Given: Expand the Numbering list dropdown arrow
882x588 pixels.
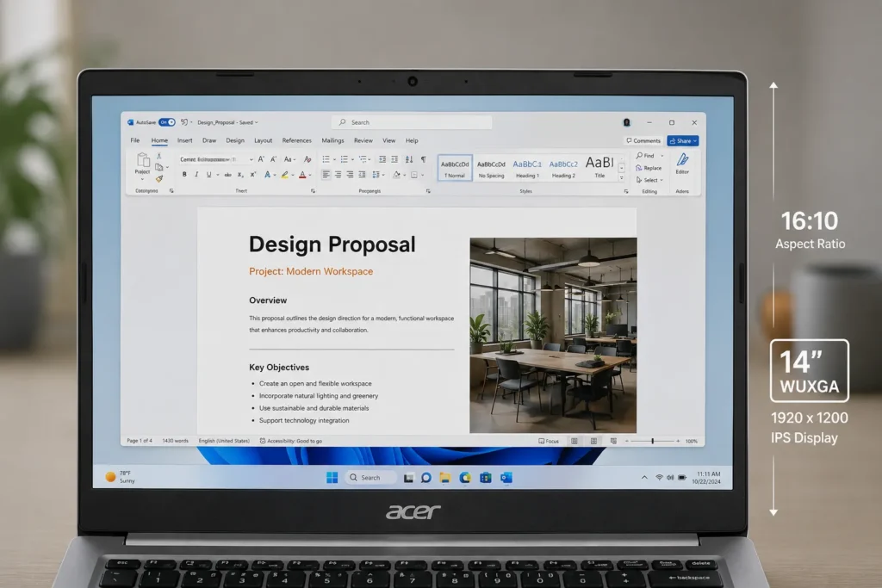Looking at the screenshot, I should coord(352,159).
